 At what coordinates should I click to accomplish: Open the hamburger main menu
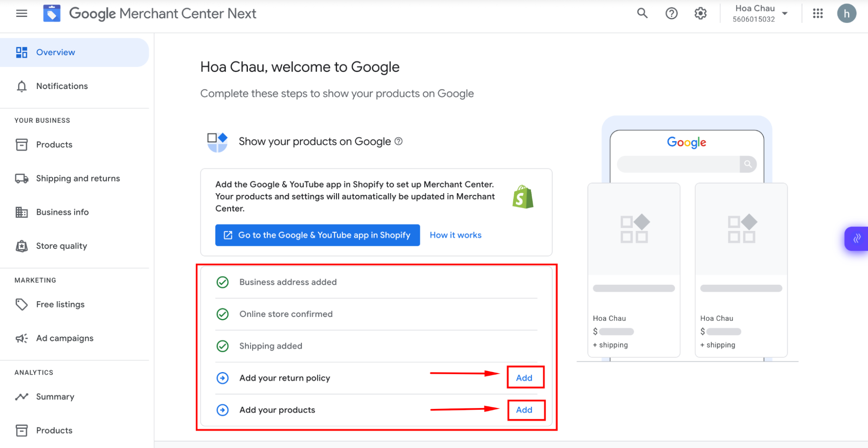(21, 13)
